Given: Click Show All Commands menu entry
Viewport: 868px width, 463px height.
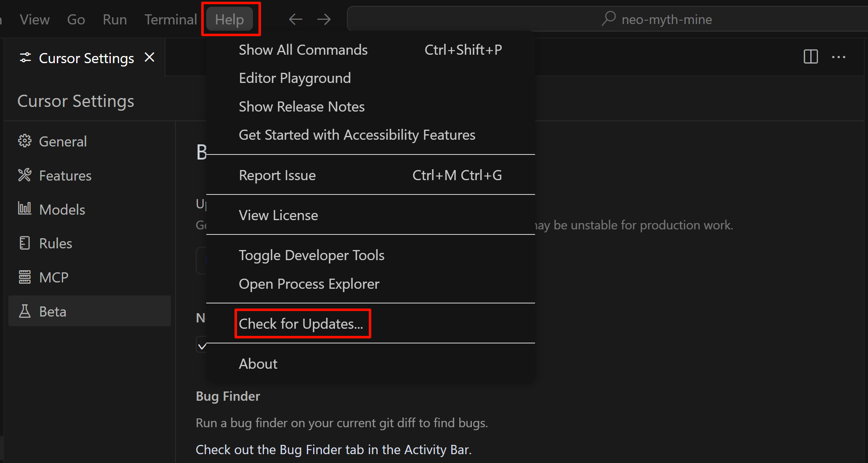Looking at the screenshot, I should [303, 50].
